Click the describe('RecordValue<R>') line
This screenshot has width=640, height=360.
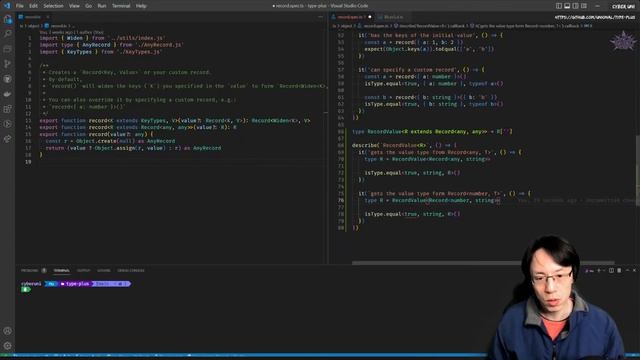tap(404, 145)
